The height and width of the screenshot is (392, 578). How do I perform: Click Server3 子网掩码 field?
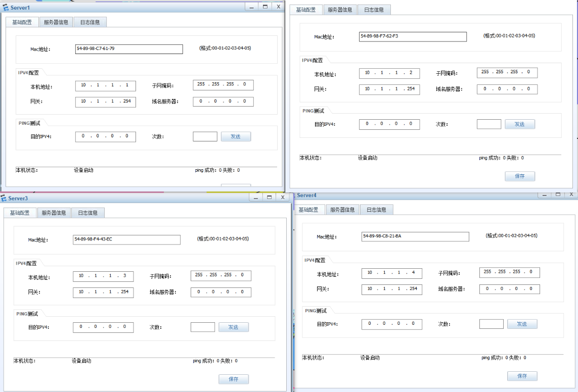coord(220,276)
